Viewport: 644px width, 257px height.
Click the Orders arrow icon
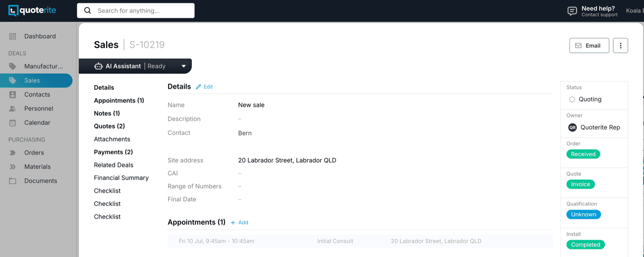coord(12,153)
